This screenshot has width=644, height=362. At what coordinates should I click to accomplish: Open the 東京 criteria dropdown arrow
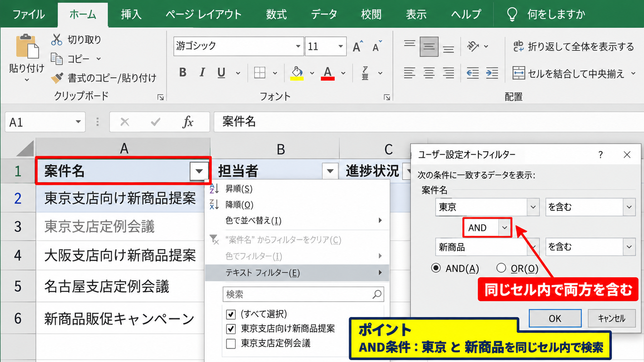[x=533, y=207]
